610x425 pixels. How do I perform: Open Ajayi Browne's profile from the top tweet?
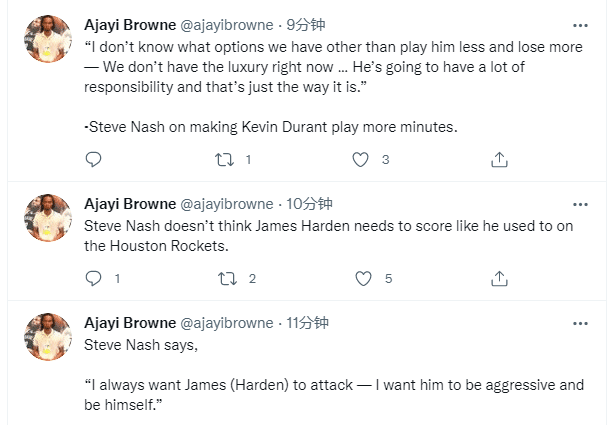128,24
